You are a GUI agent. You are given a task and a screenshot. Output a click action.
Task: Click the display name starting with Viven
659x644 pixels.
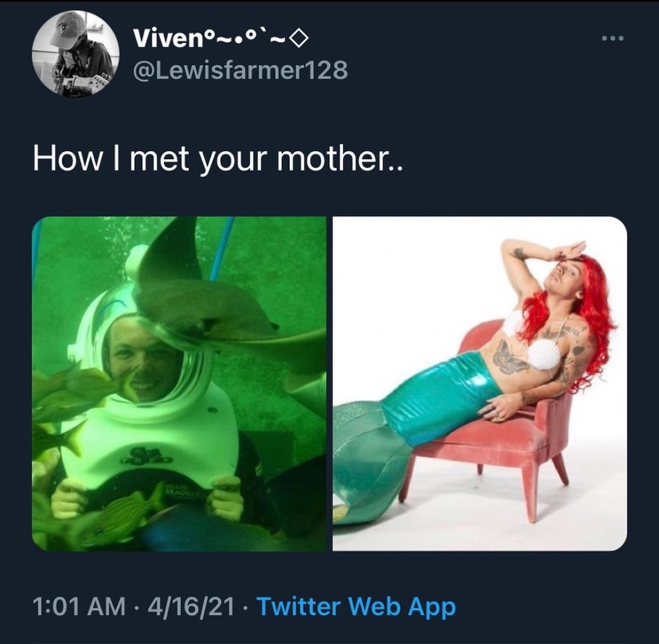pyautogui.click(x=221, y=38)
